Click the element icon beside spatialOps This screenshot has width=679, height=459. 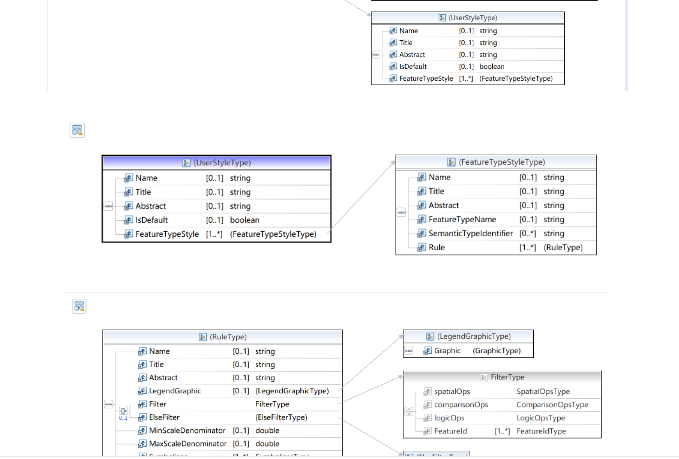point(427,391)
